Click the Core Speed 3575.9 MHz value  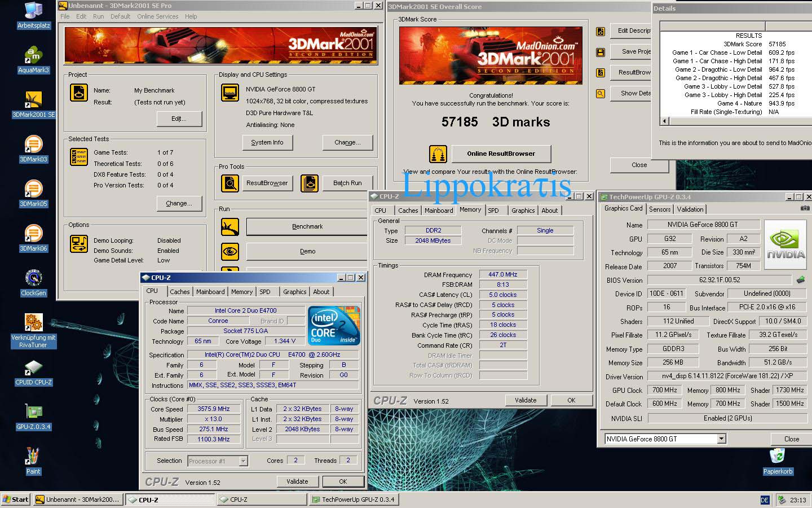coord(213,409)
